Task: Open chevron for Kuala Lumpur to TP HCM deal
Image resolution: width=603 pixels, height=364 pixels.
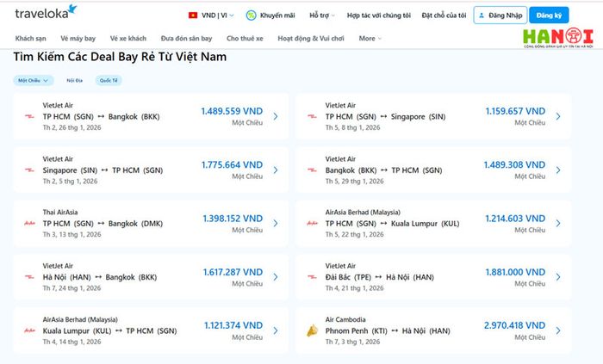Action: (x=276, y=330)
